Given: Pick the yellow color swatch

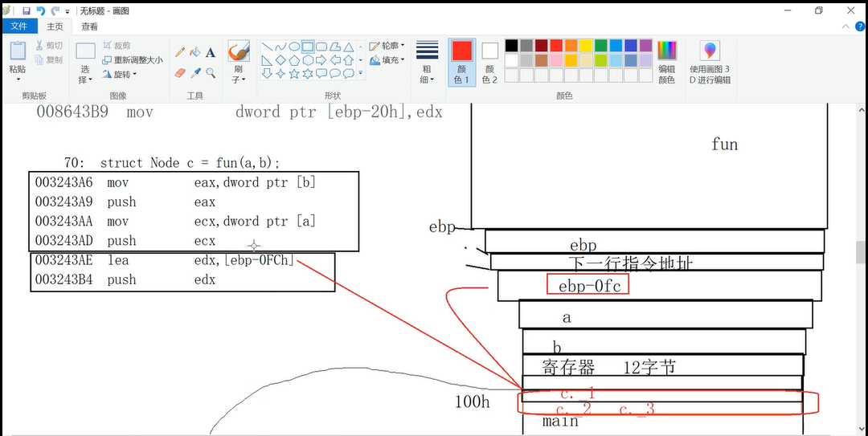Looking at the screenshot, I should [x=586, y=46].
